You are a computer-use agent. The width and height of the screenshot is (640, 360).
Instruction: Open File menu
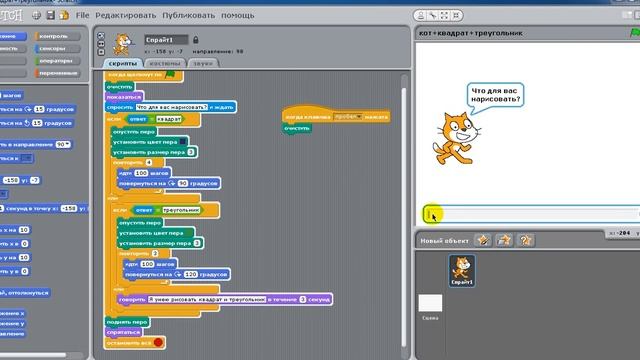click(x=82, y=16)
